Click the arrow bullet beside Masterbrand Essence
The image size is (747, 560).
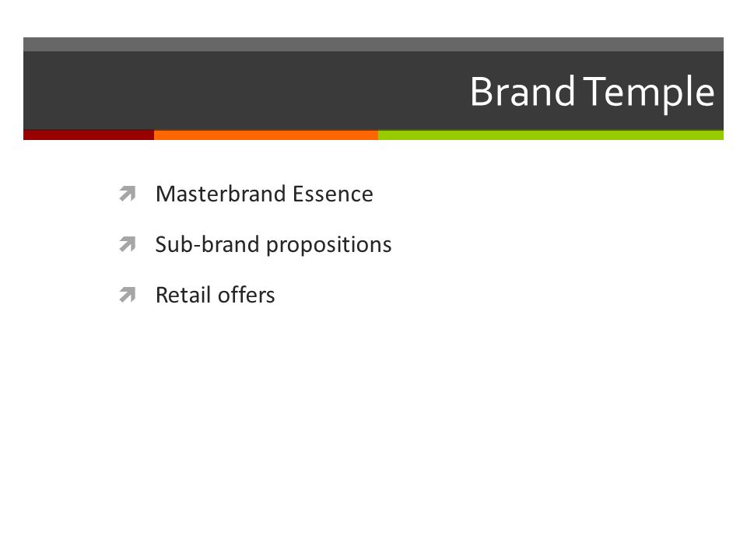point(127,194)
